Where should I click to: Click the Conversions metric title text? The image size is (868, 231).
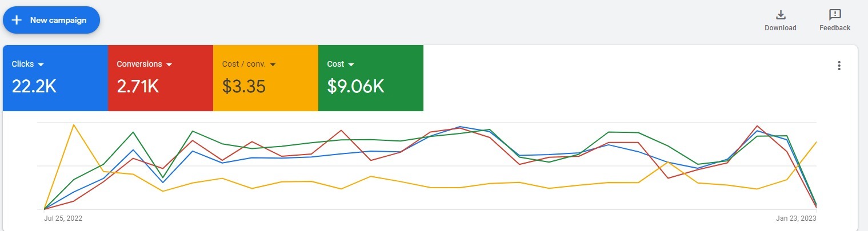pos(139,64)
